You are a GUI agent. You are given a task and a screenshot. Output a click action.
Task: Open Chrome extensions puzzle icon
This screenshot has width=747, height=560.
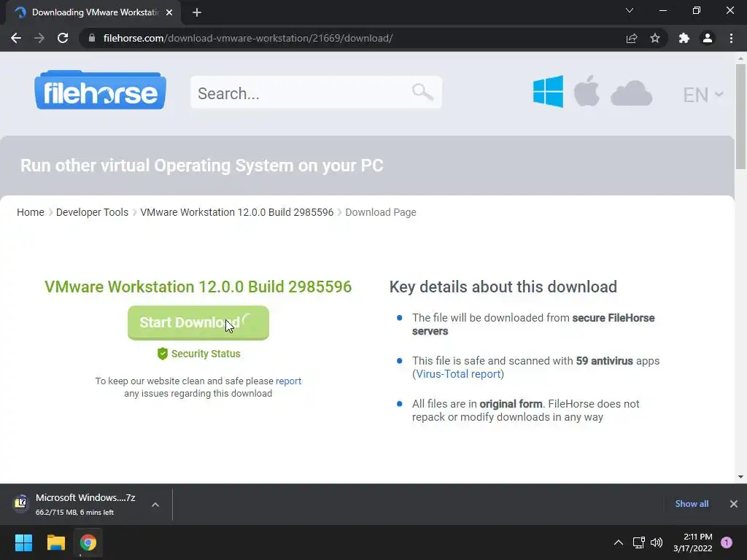(x=684, y=38)
